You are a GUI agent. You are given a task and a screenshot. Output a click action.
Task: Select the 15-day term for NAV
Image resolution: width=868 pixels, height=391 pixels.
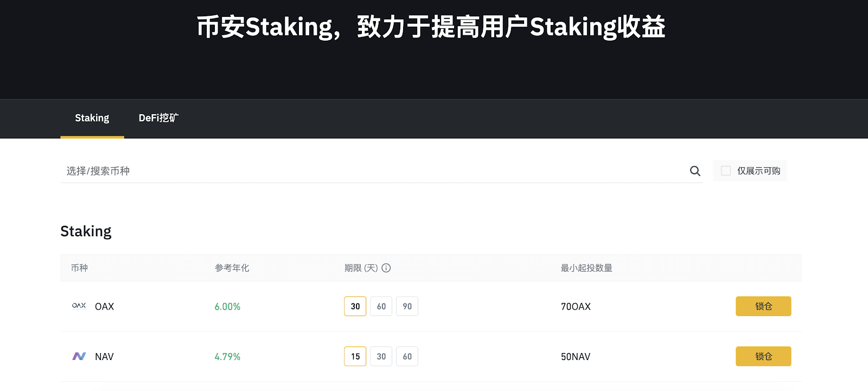355,356
